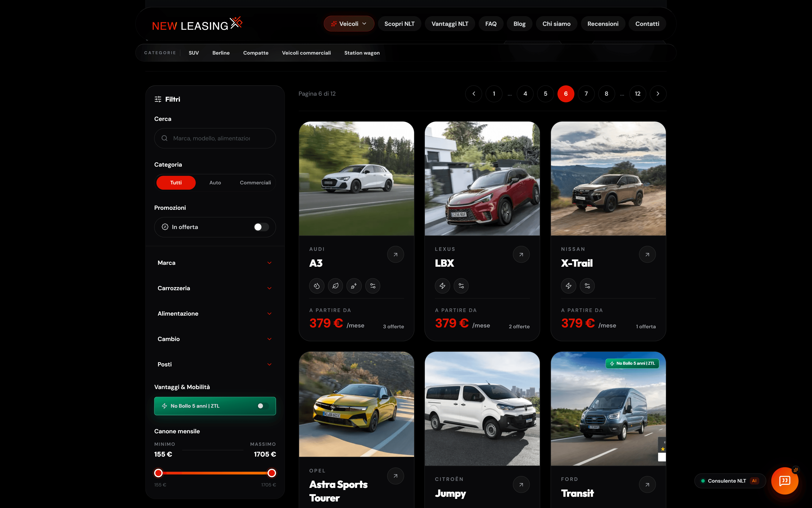Open the Veicoli dropdown menu
This screenshot has width=812, height=508.
tap(349, 24)
